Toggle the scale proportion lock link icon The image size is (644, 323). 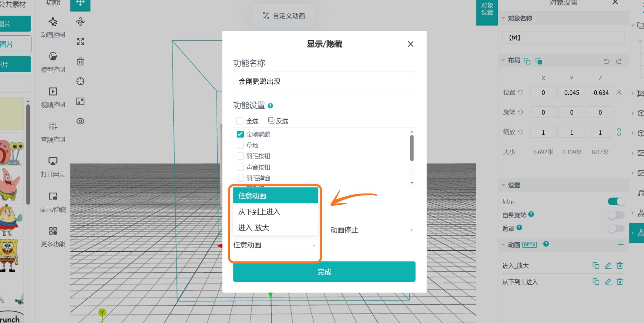pyautogui.click(x=619, y=132)
